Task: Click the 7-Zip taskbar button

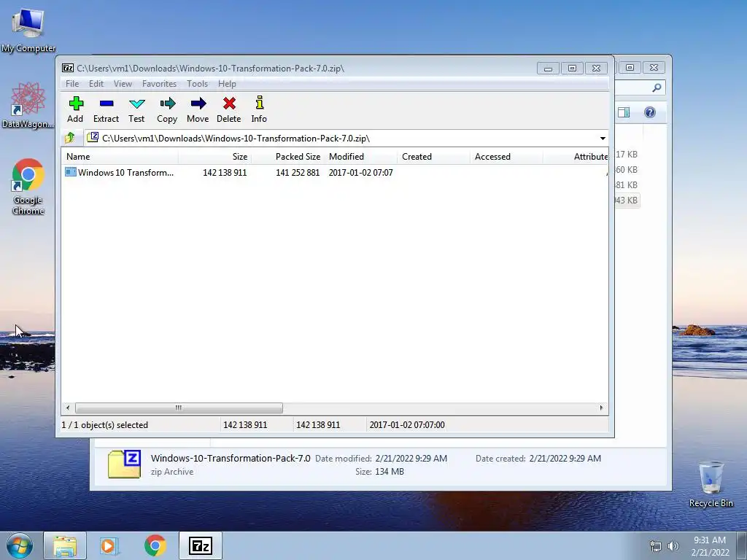Action: [201, 545]
